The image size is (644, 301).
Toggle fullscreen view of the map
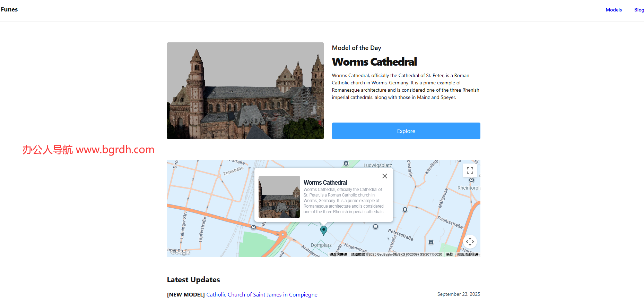[470, 170]
